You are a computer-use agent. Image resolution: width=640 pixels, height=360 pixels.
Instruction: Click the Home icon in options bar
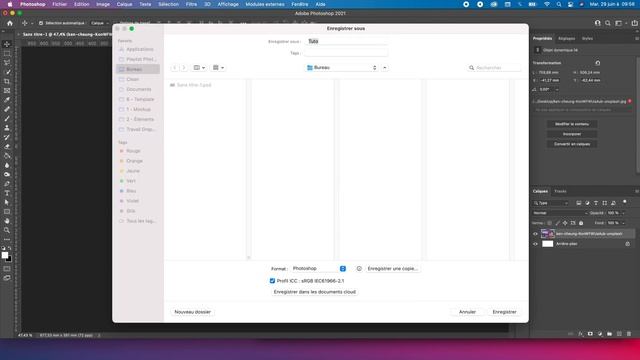(x=10, y=23)
